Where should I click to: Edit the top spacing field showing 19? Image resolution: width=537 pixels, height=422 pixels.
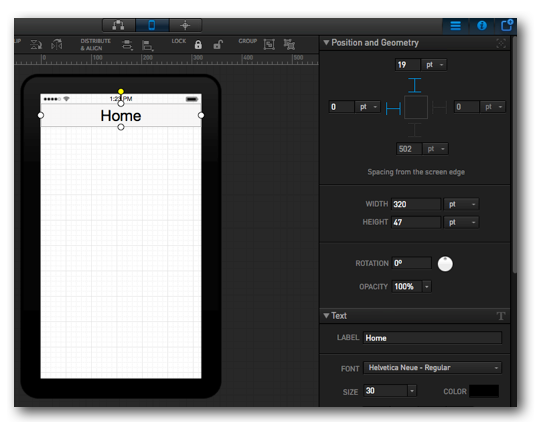tap(408, 65)
